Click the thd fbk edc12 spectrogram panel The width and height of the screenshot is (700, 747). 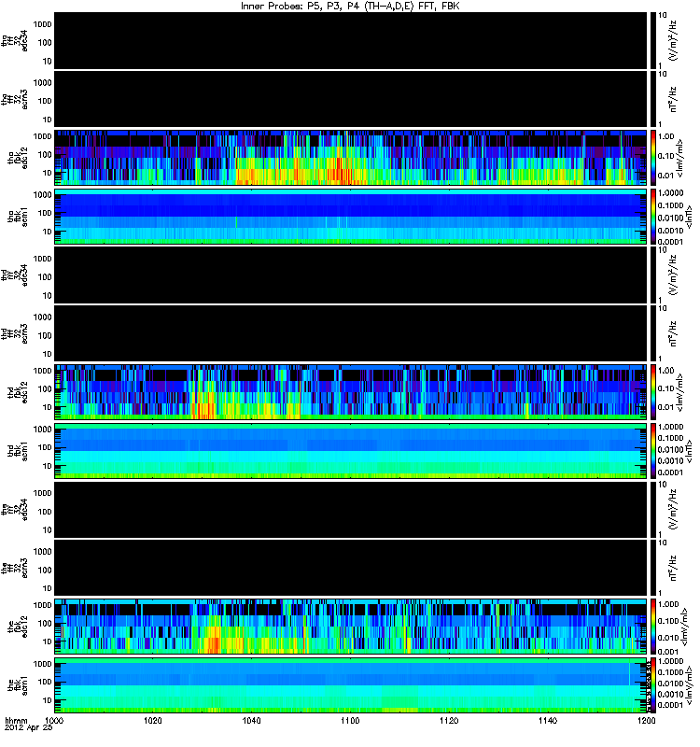click(x=351, y=392)
